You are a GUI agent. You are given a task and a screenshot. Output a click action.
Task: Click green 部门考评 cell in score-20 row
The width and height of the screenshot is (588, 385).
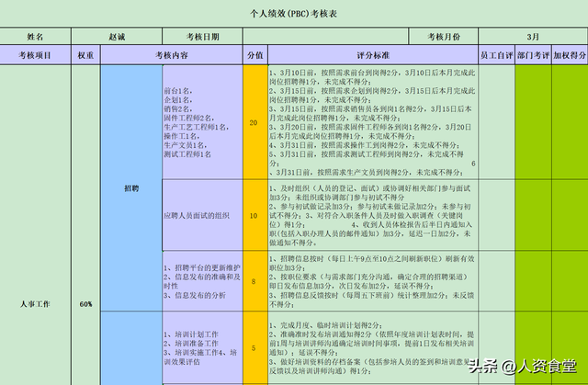coord(533,122)
